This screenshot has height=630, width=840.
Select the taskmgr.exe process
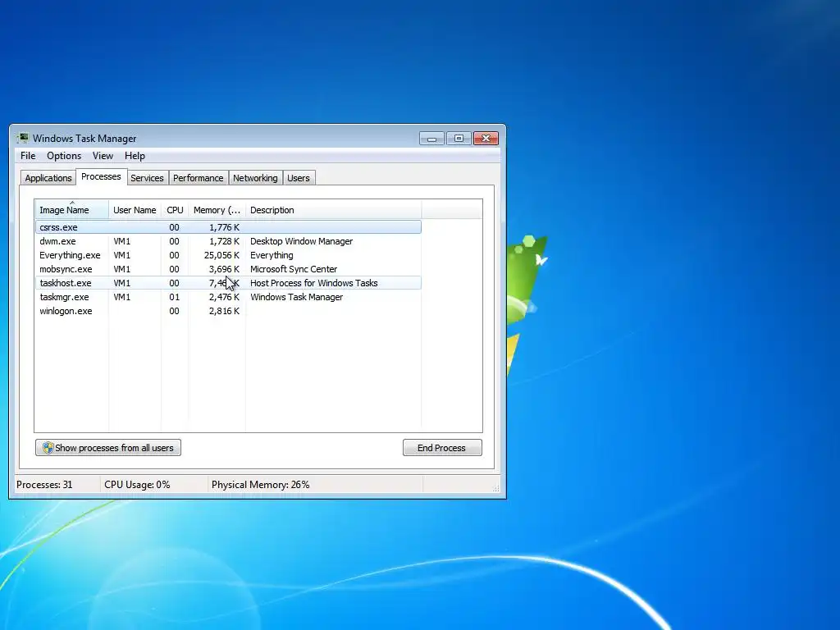coord(228,297)
